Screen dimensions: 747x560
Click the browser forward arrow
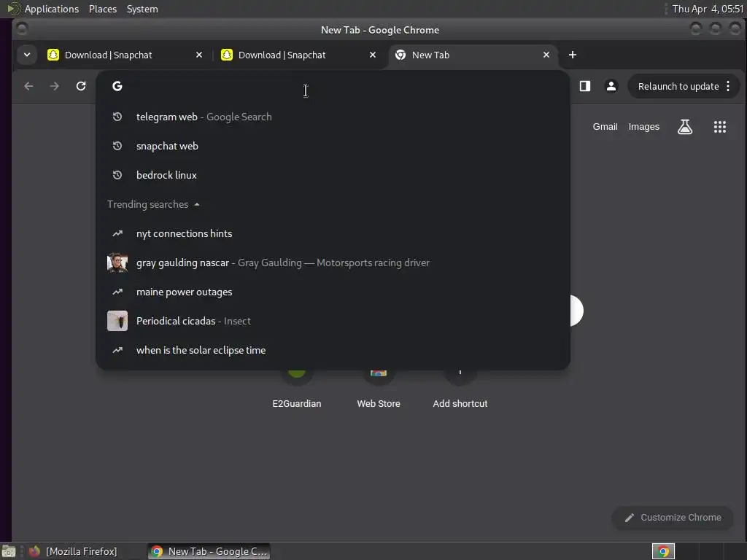[x=54, y=86]
